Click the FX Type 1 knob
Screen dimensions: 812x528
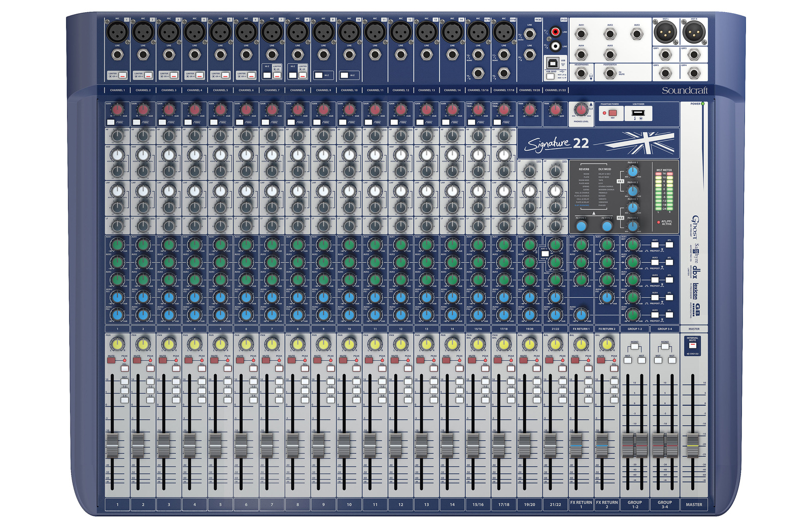[x=582, y=226]
